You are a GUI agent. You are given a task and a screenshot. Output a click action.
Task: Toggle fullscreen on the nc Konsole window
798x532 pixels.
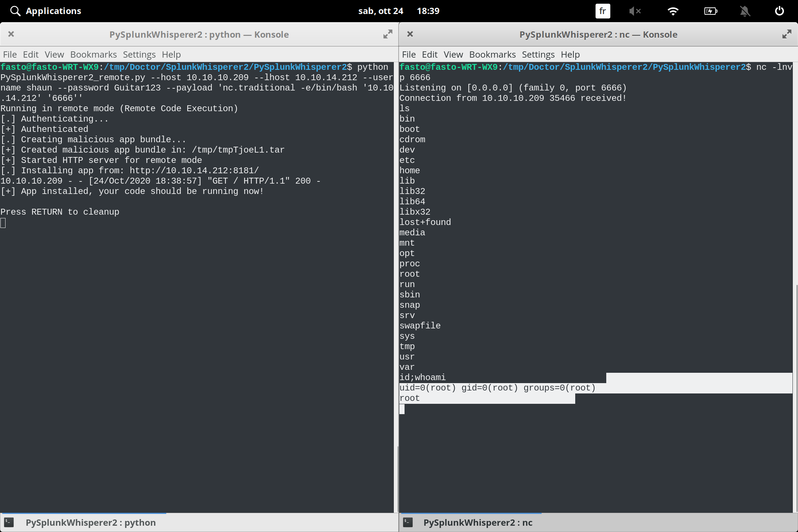(x=786, y=34)
